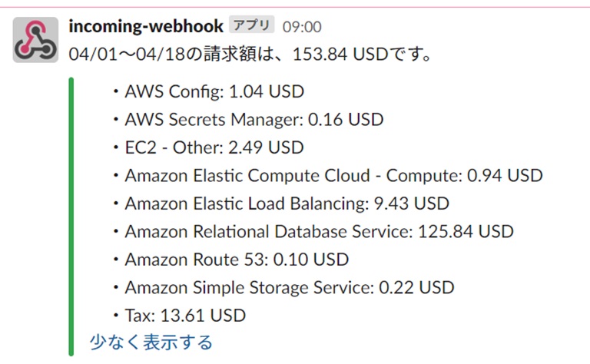Click the Relational Database Service 125.84 USD line
Image resolution: width=590 pixels, height=364 pixels.
[319, 231]
